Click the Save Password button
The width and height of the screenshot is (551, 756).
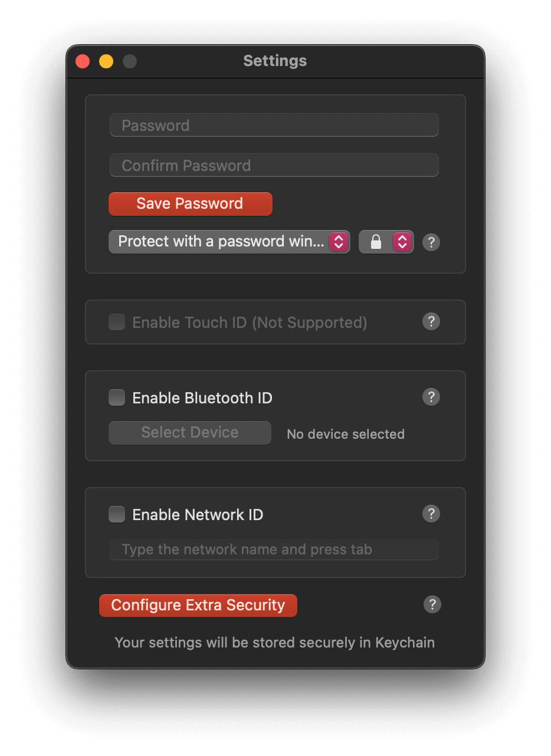tap(190, 203)
